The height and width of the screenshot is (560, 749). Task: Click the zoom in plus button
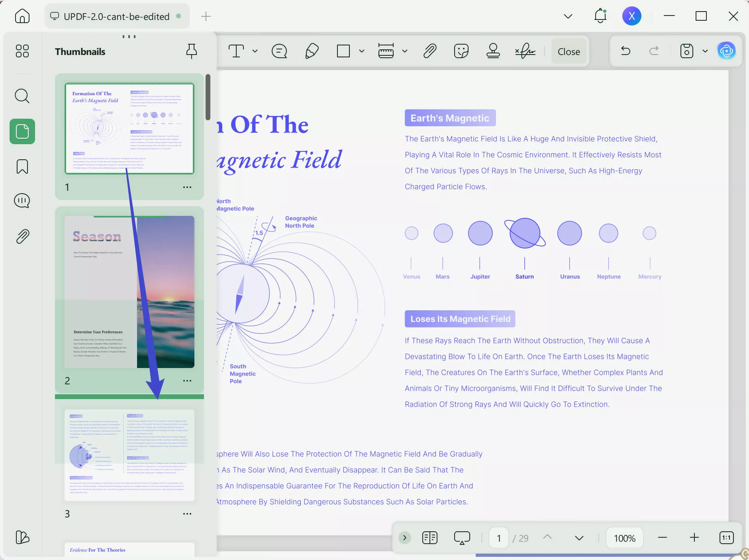tap(694, 538)
